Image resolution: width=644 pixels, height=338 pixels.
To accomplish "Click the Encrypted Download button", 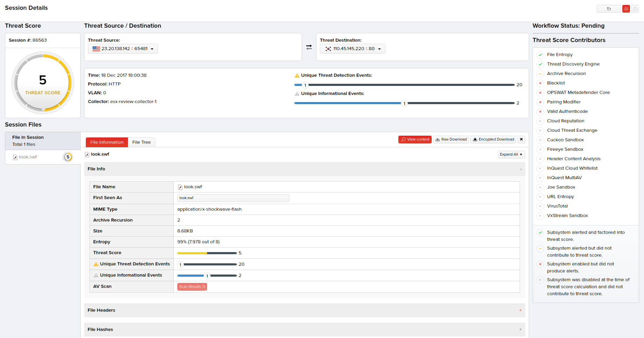I will point(493,140).
